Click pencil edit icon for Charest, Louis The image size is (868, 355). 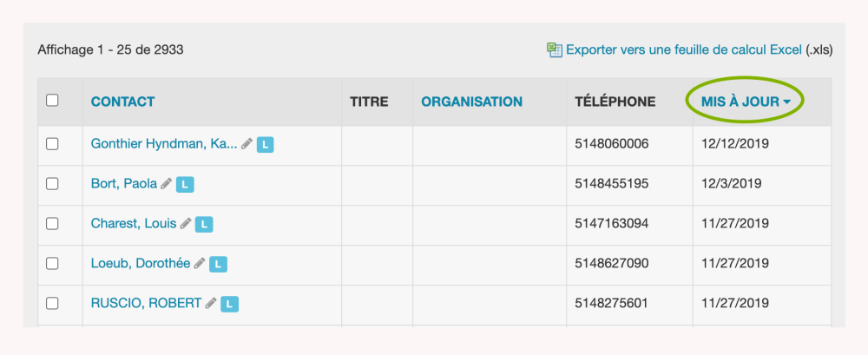(x=185, y=224)
